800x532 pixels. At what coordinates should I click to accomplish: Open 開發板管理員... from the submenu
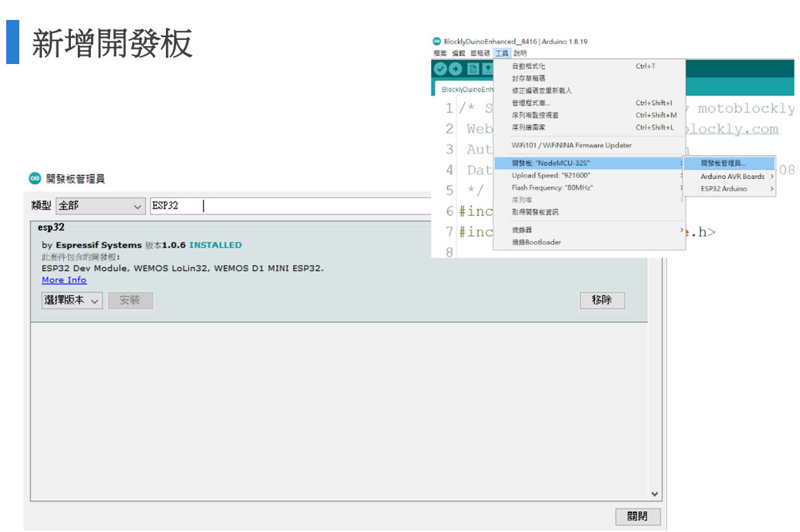[729, 163]
